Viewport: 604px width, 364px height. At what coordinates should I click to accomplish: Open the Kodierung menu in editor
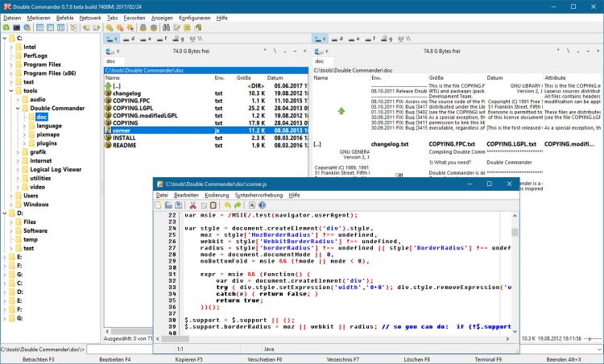tap(217, 195)
